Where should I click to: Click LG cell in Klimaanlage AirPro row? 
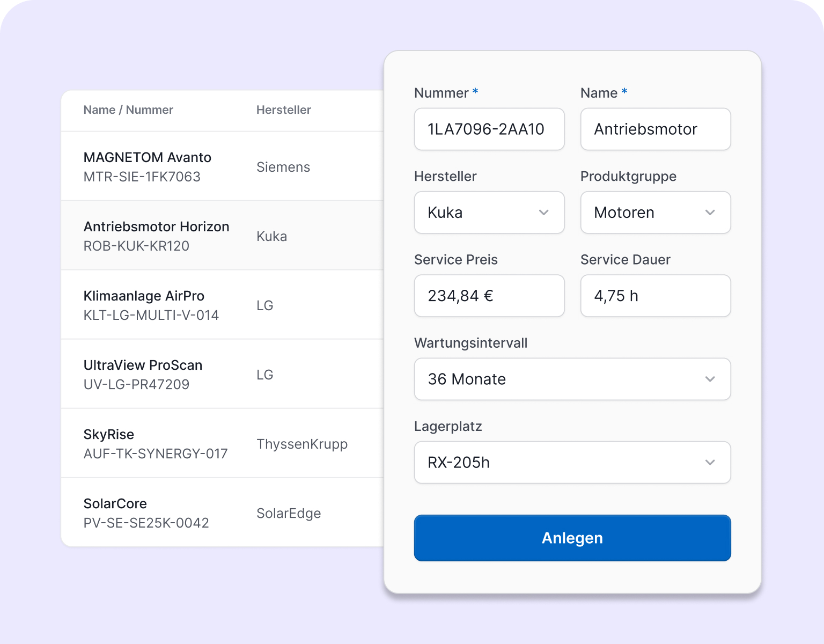[x=265, y=305]
